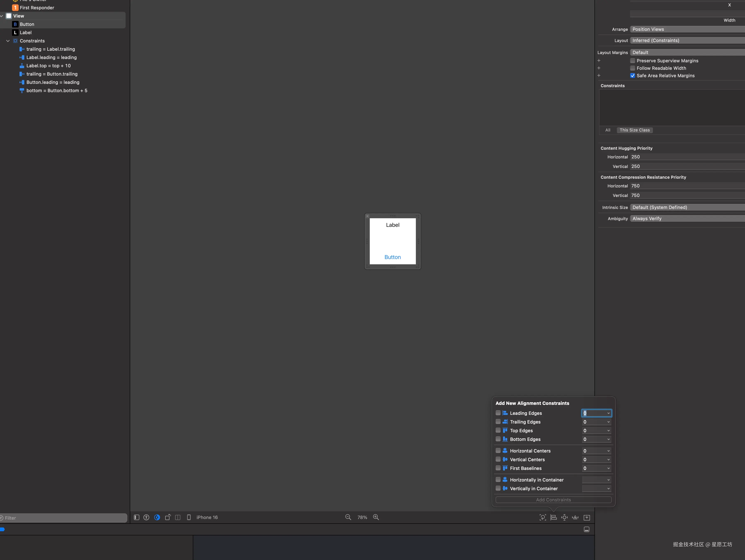The image size is (745, 560).
Task: Toggle the document outline icon
Action: point(136,517)
